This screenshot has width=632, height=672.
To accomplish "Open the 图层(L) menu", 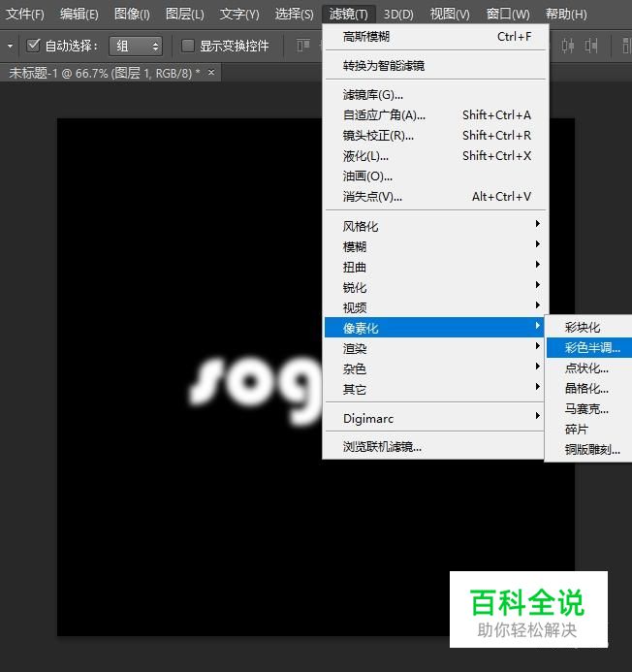I will (185, 15).
